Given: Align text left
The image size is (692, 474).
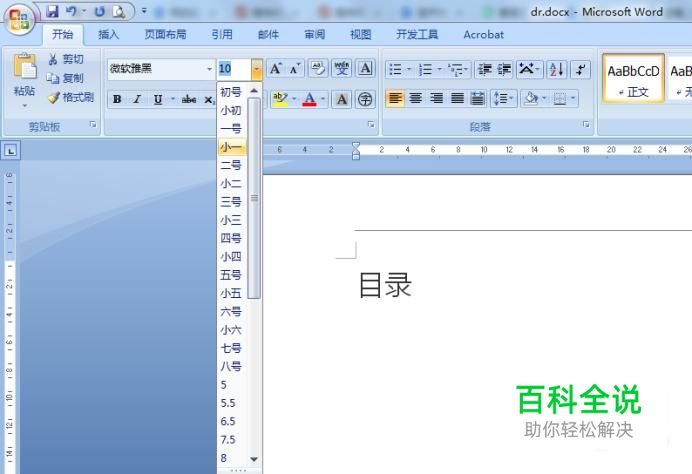Looking at the screenshot, I should [395, 98].
